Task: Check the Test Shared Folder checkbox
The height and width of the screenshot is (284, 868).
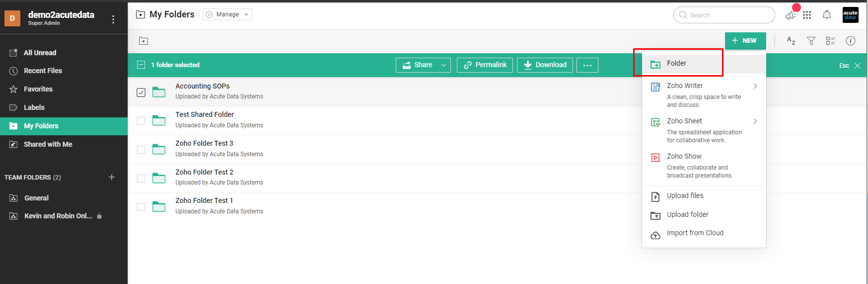Action: pos(141,121)
